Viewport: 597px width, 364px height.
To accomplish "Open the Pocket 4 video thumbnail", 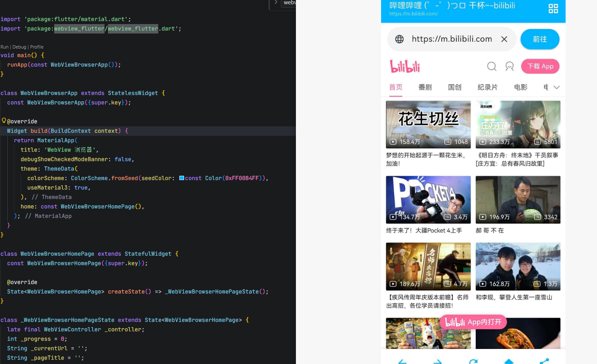I will pos(428,199).
